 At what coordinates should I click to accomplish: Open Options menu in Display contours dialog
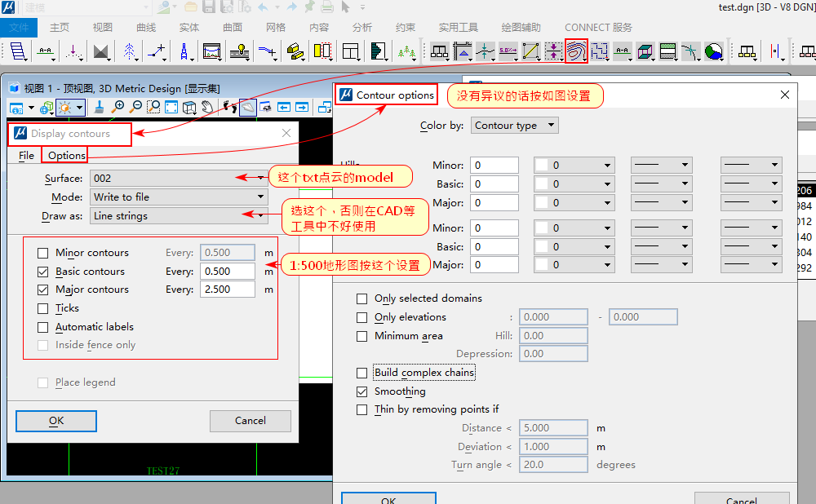point(67,156)
